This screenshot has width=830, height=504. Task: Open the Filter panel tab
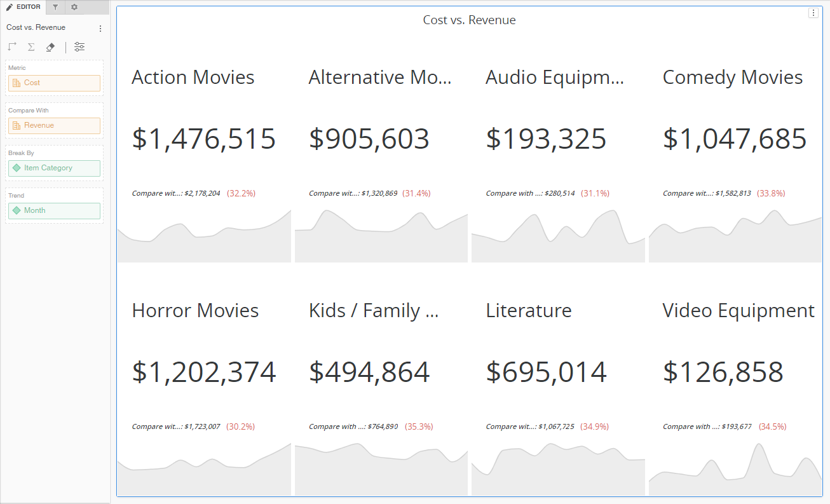click(55, 7)
